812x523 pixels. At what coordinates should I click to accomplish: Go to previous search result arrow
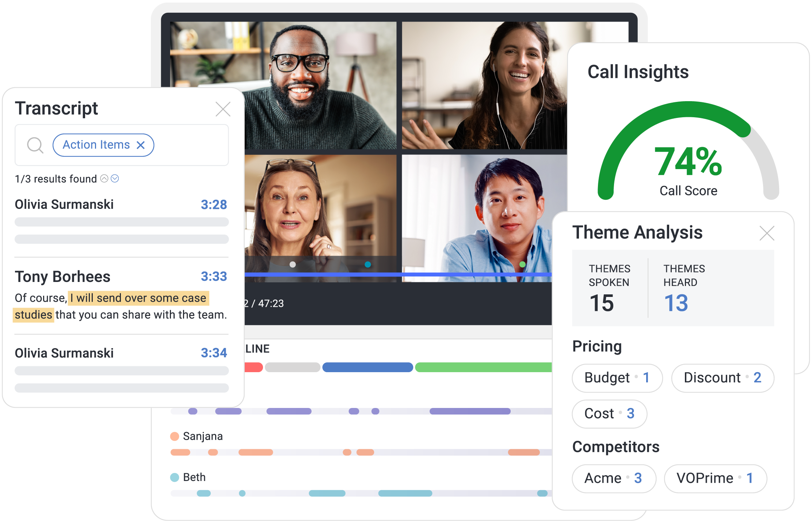click(104, 179)
